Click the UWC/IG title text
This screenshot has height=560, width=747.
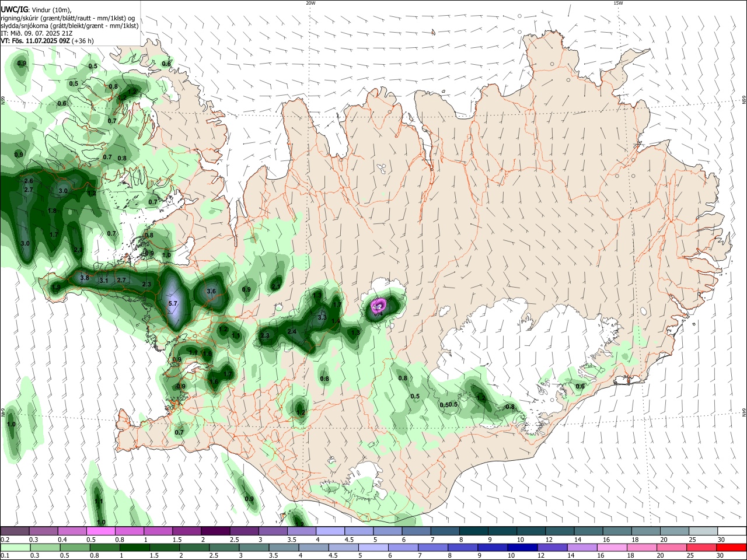tap(15, 10)
